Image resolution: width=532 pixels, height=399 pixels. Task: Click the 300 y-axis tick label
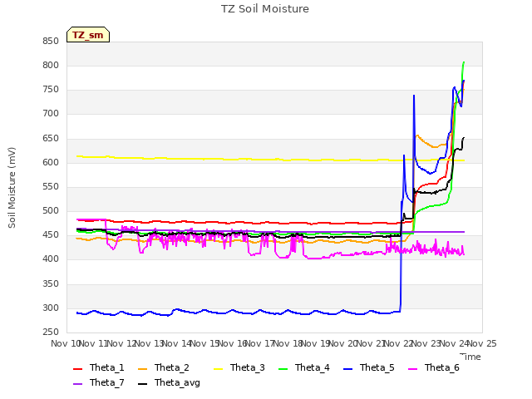[51, 308]
